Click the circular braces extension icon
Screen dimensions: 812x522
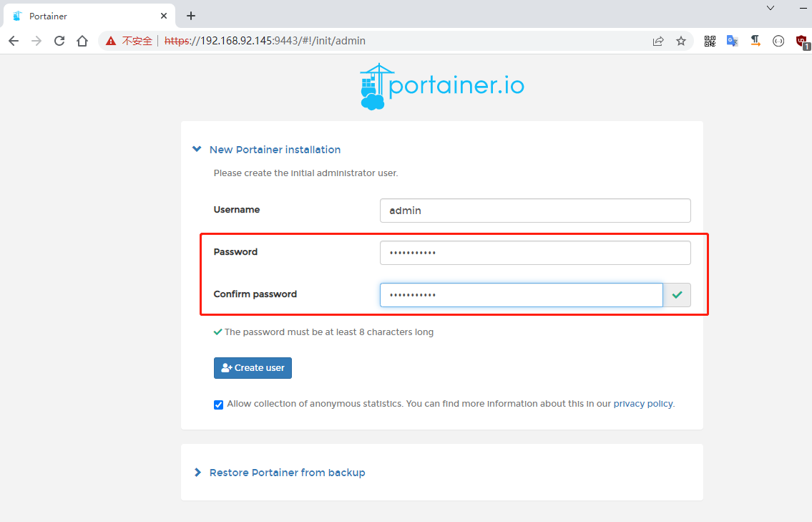click(778, 41)
